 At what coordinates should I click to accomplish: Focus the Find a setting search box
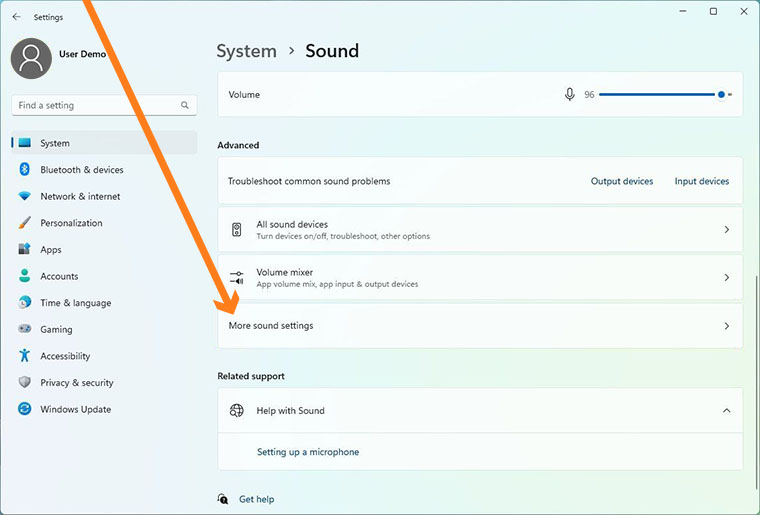(104, 105)
